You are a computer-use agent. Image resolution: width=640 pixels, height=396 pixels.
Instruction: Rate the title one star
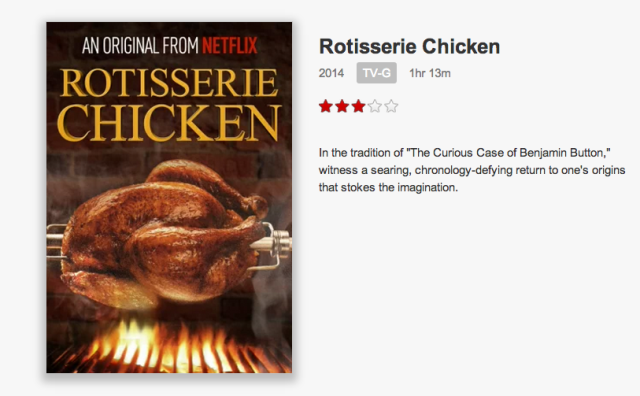click(326, 106)
